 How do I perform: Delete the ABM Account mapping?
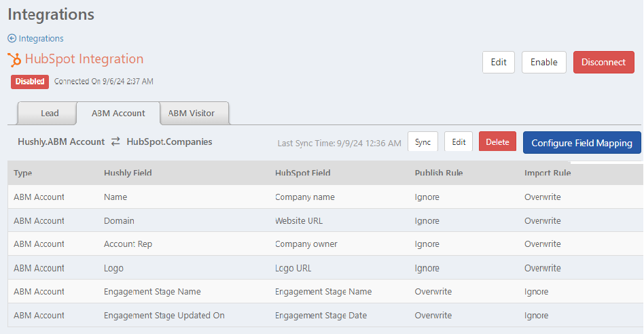tap(497, 142)
